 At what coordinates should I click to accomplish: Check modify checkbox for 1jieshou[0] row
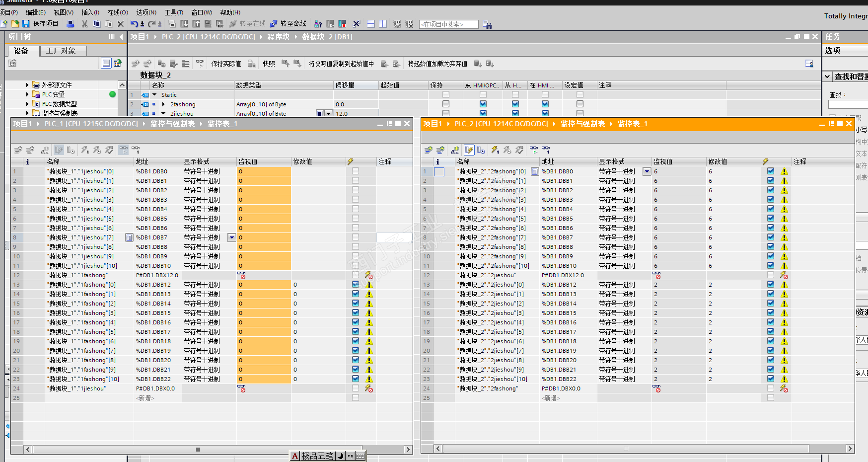click(356, 171)
